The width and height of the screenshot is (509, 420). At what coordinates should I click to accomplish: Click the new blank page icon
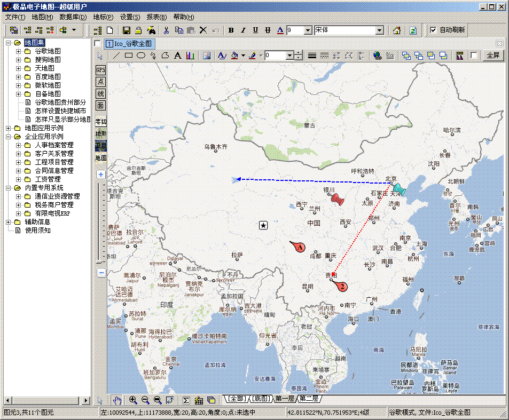[109, 30]
